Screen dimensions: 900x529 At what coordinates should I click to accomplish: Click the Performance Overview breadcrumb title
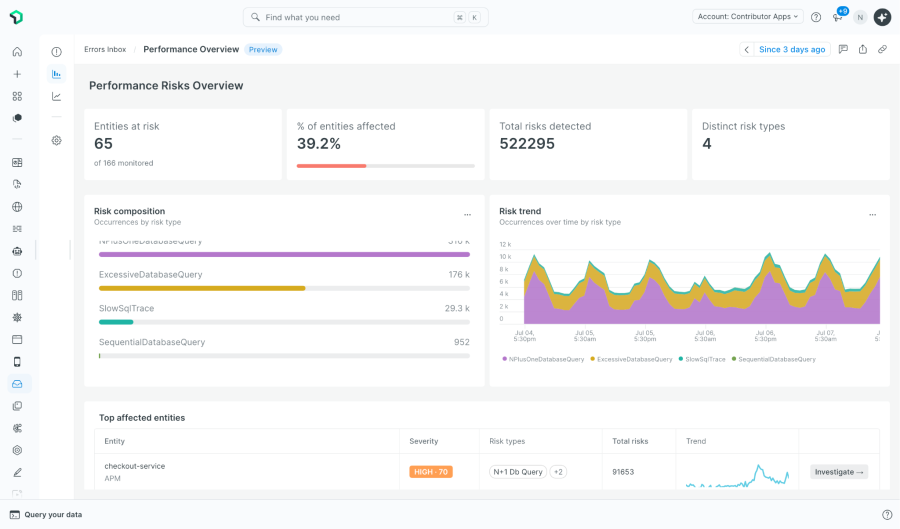[x=191, y=49]
